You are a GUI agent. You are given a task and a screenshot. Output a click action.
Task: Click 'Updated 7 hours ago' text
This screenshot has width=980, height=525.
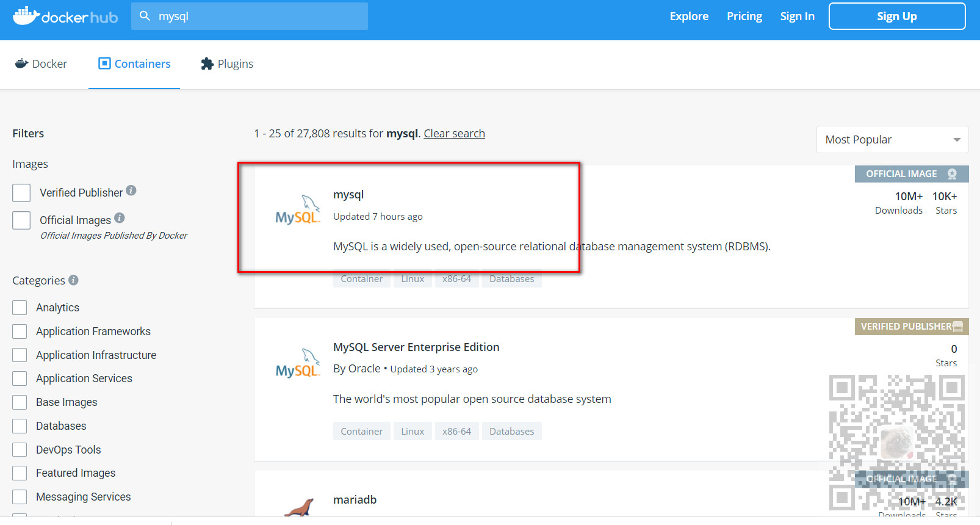pos(378,217)
